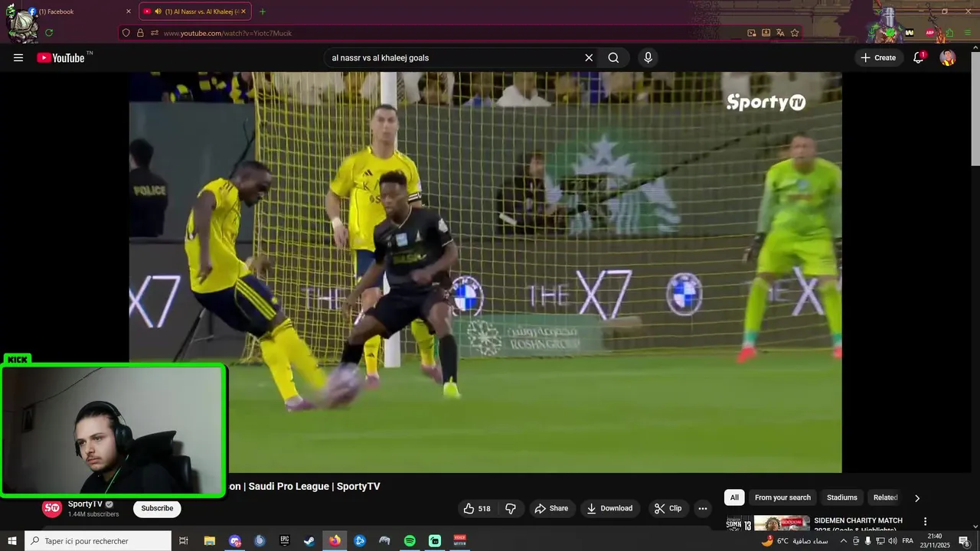Open Voicemeeter from taskbar

pyautogui.click(x=460, y=541)
